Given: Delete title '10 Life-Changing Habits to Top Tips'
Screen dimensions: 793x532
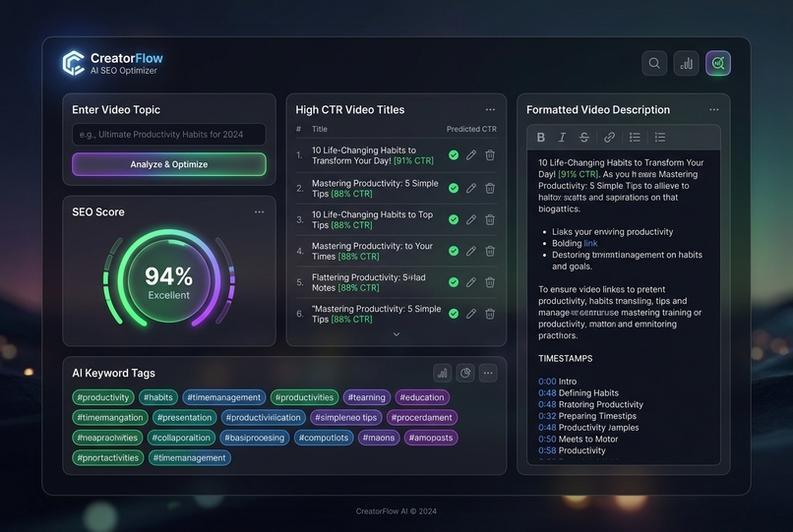Looking at the screenshot, I should (490, 219).
